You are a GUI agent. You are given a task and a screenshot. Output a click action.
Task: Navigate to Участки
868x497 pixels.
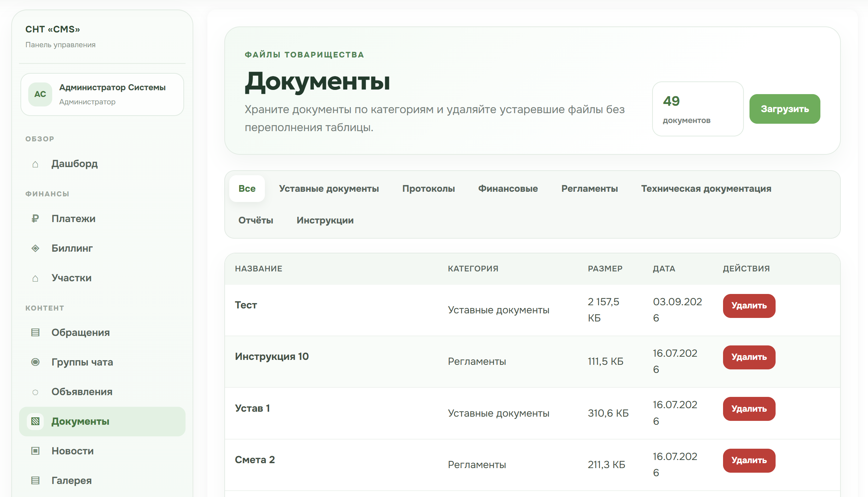[102, 278]
